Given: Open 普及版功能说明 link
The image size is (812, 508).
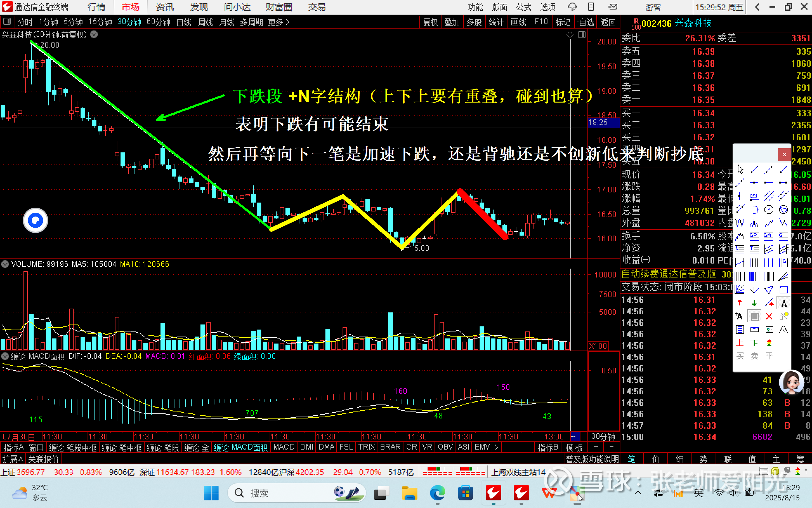Looking at the screenshot, I should pyautogui.click(x=592, y=459).
